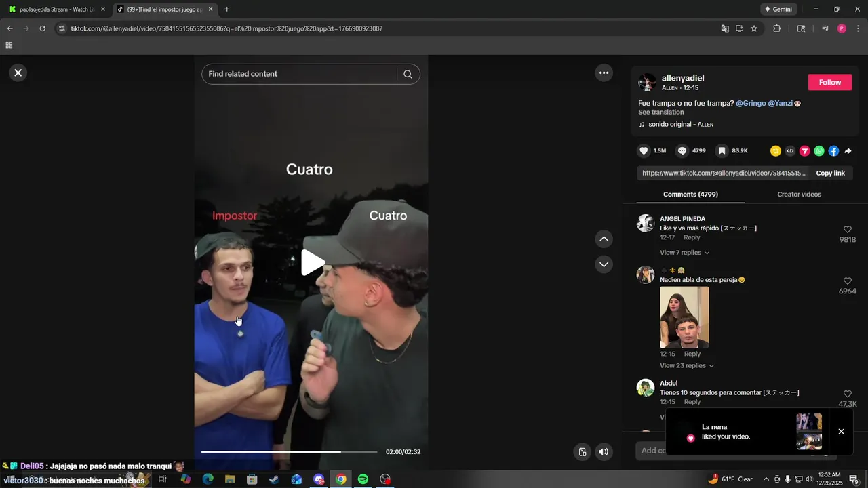
Task: Open sonido original - Allen sound link
Action: [680, 125]
